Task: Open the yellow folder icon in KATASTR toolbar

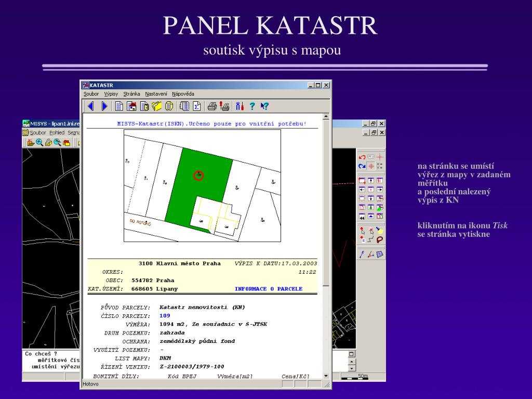Action: [156, 106]
